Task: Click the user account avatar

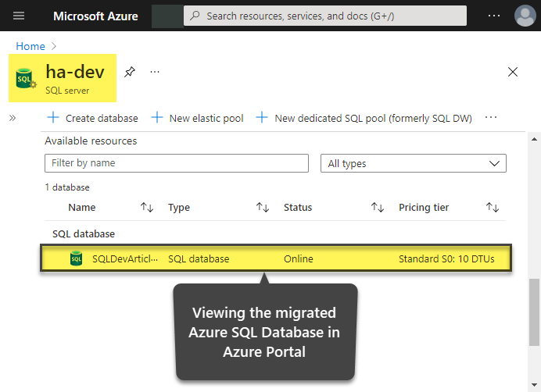Action: point(525,16)
